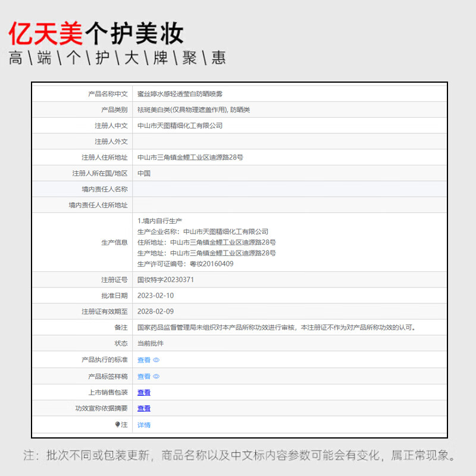
Task: Select category text 祛斑美白类(仅具物理遮盖作用), 防晒类
Action: tap(193, 110)
